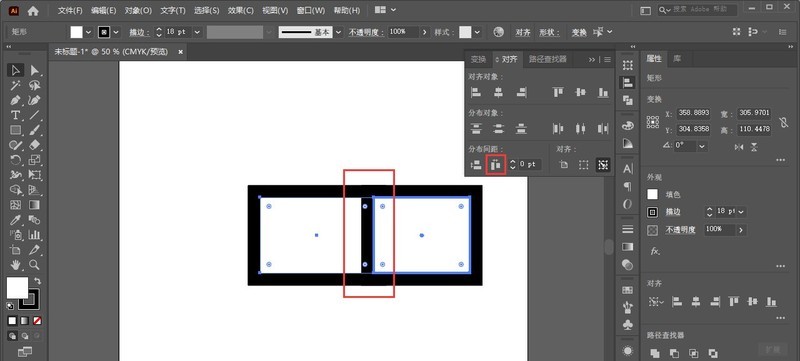Select the Free Transform tool
Image resolution: width=800 pixels, height=361 pixels.
35,175
